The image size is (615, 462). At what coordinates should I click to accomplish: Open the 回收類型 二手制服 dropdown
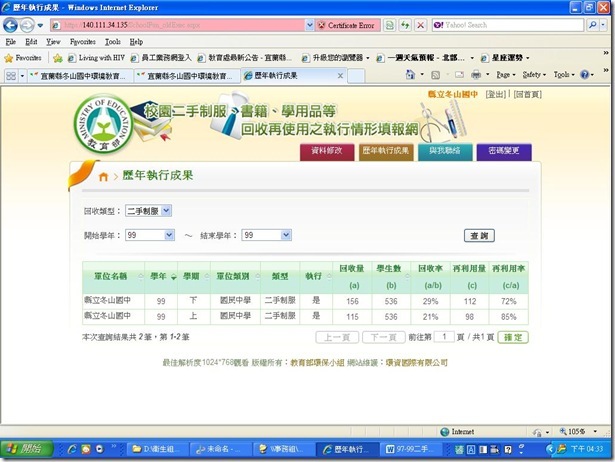[148, 211]
